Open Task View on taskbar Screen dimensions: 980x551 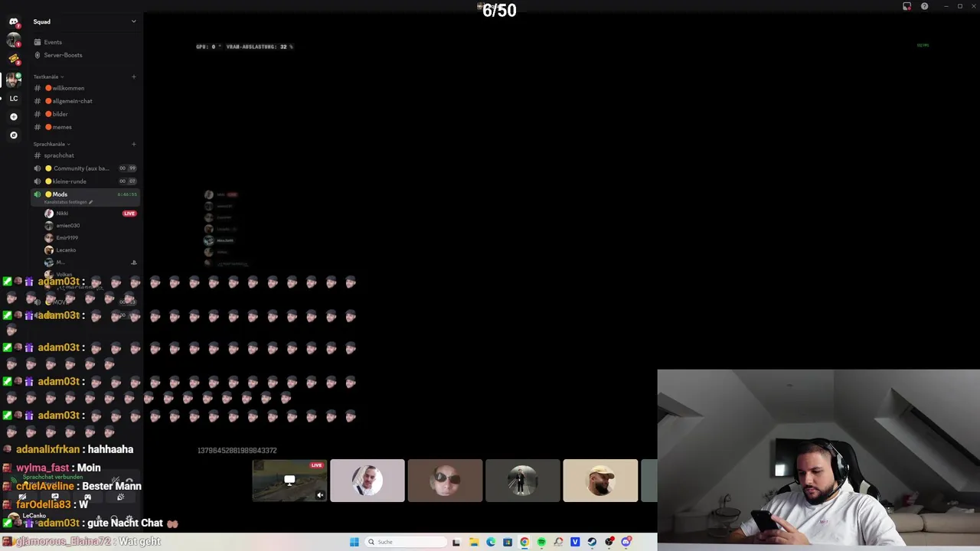456,542
